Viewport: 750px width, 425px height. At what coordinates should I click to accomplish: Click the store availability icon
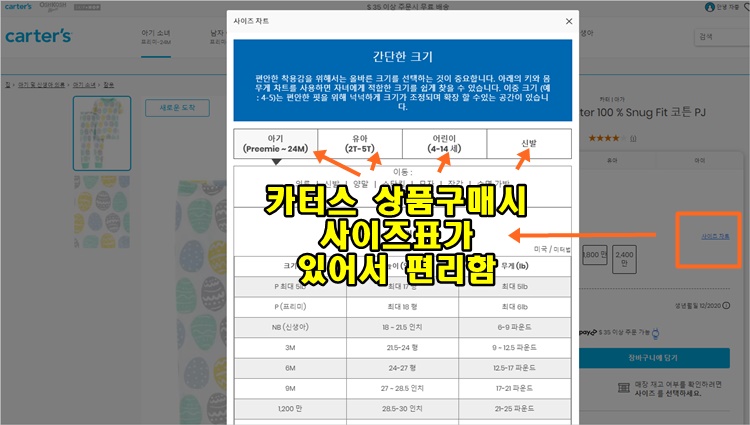click(x=624, y=388)
